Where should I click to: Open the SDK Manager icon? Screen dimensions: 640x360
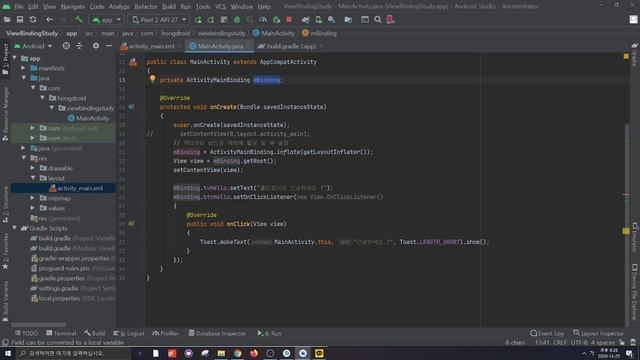[x=331, y=20]
